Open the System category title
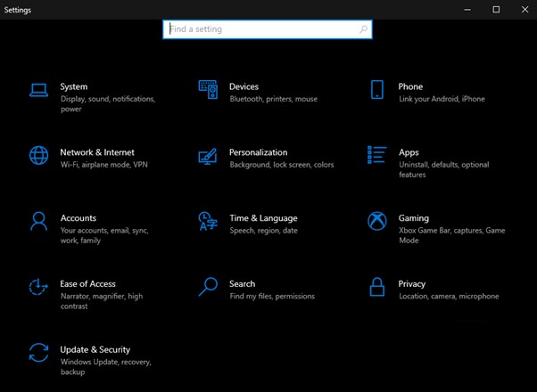The width and height of the screenshot is (537, 392). [x=74, y=86]
